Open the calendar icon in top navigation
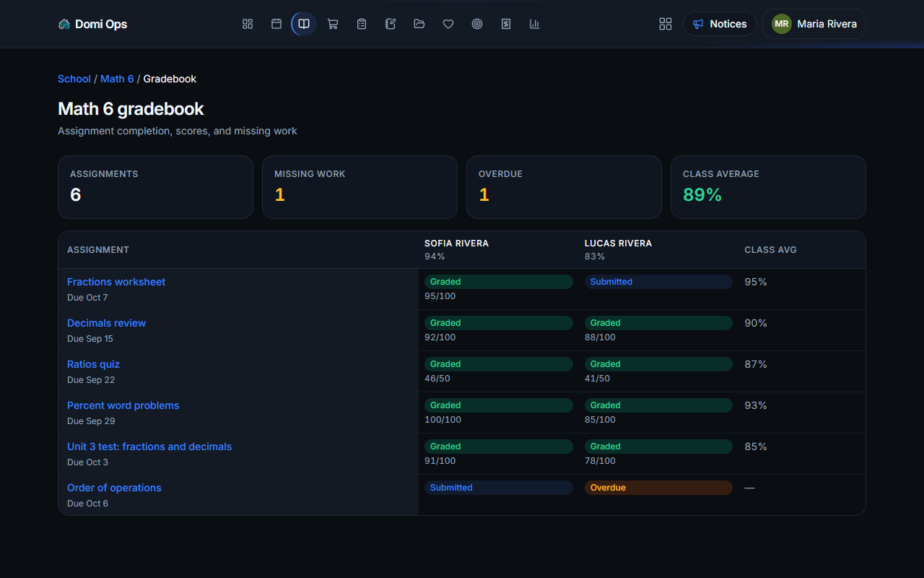 tap(276, 24)
